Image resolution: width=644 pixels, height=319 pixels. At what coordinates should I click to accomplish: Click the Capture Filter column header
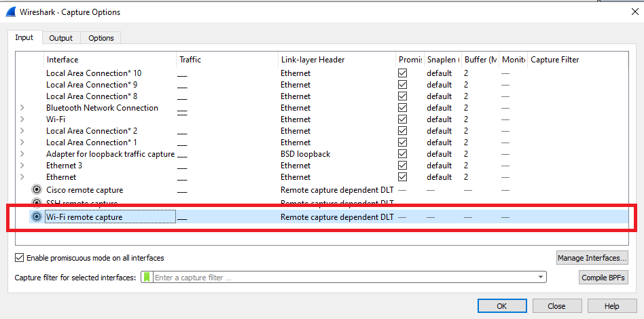(577, 60)
